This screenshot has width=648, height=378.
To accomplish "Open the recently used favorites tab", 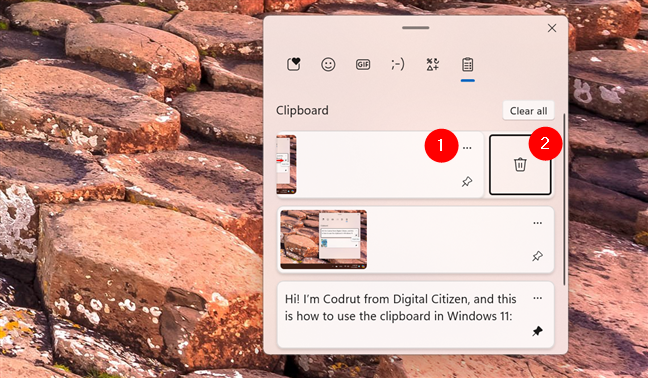I will (293, 64).
